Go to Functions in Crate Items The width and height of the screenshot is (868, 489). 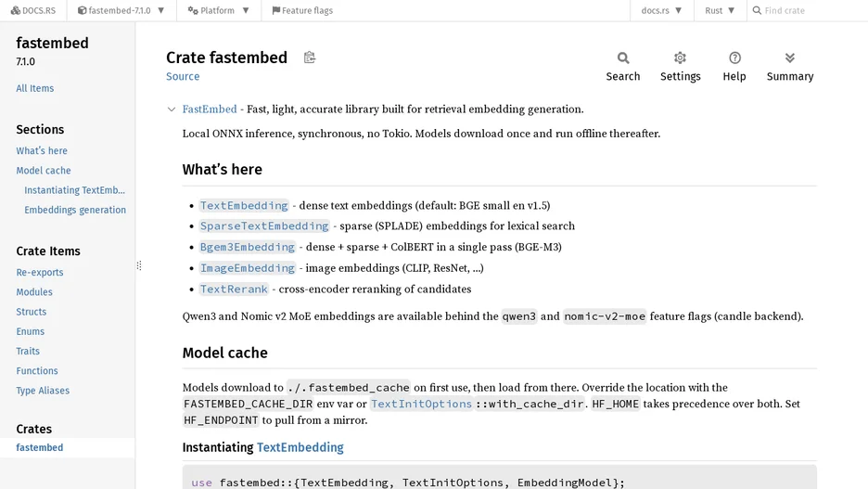click(x=37, y=371)
